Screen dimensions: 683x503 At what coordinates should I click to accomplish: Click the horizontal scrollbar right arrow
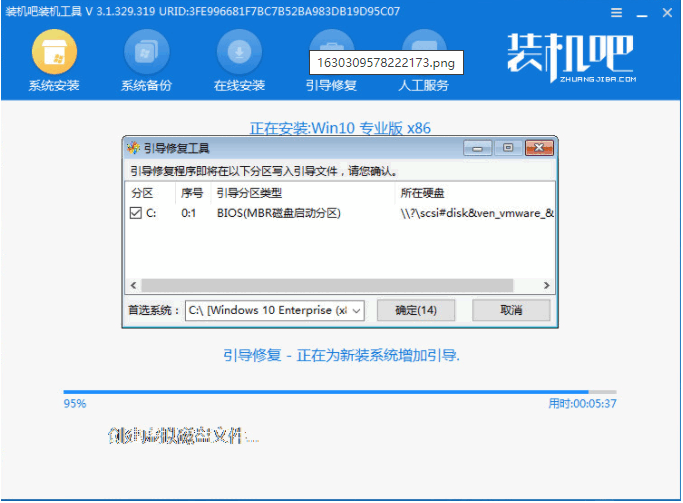click(547, 286)
